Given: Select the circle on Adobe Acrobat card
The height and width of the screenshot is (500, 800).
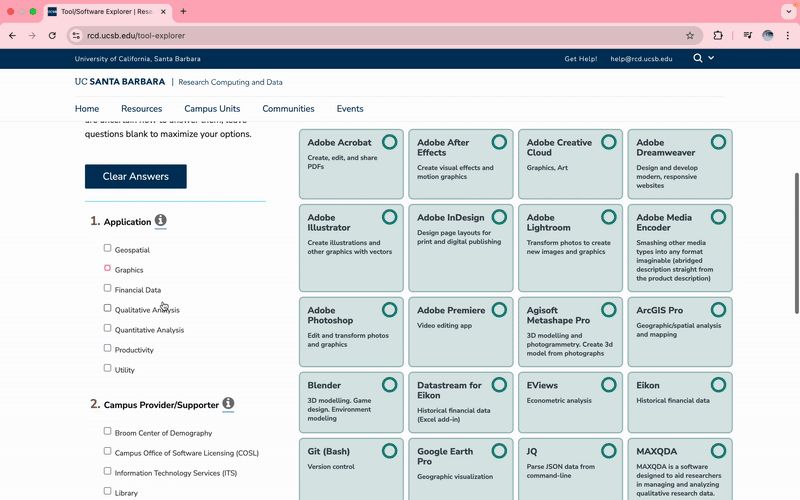Looking at the screenshot, I should pyautogui.click(x=389, y=142).
